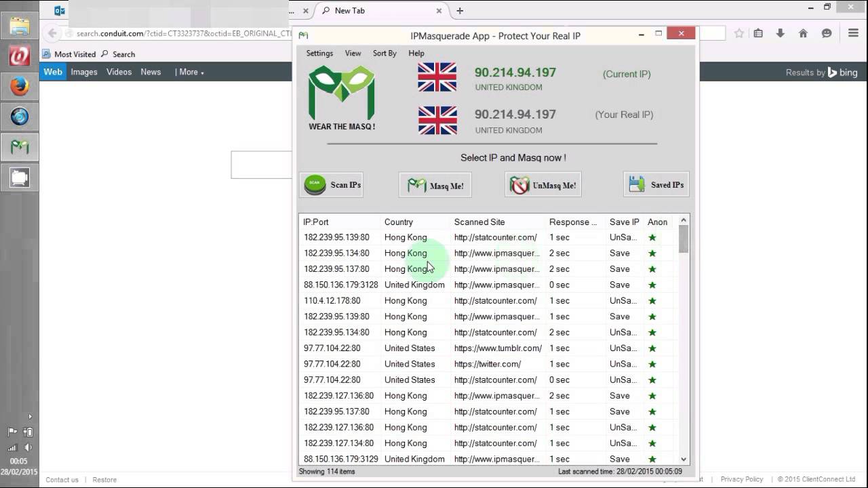Switch to Images search results
This screenshot has width=868, height=488.
pyautogui.click(x=84, y=72)
